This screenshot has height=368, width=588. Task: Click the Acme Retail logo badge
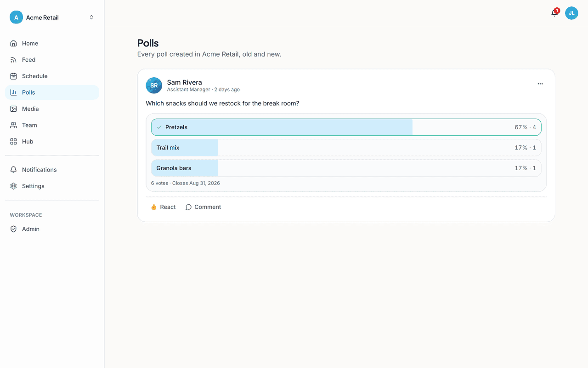tap(16, 17)
